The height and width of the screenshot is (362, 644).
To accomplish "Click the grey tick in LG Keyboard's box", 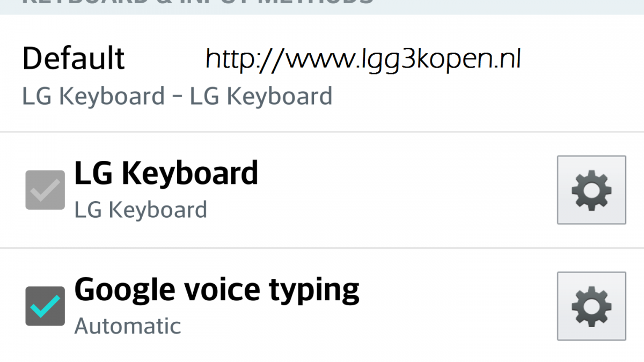I will click(x=45, y=191).
